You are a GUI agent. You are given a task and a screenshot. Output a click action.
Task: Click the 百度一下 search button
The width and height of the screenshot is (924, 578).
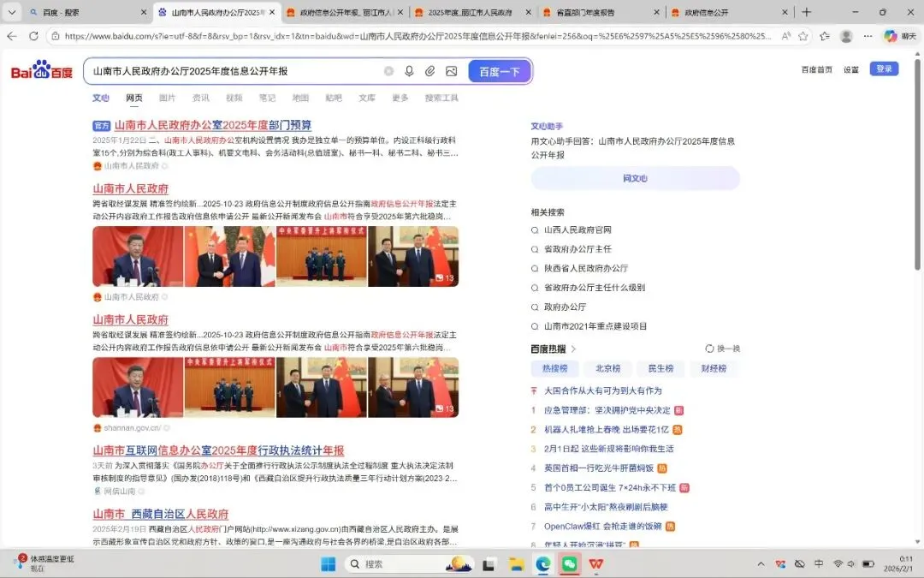pyautogui.click(x=500, y=71)
